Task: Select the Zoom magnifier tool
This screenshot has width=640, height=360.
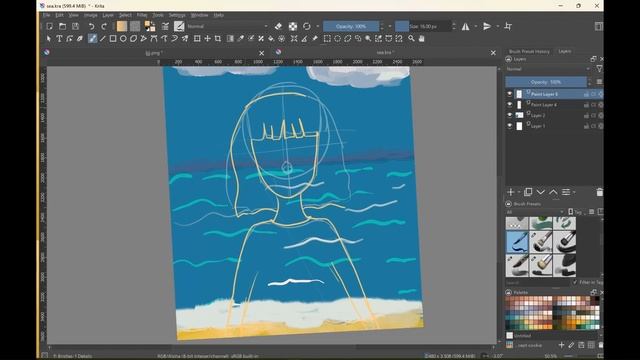Action: point(411,38)
